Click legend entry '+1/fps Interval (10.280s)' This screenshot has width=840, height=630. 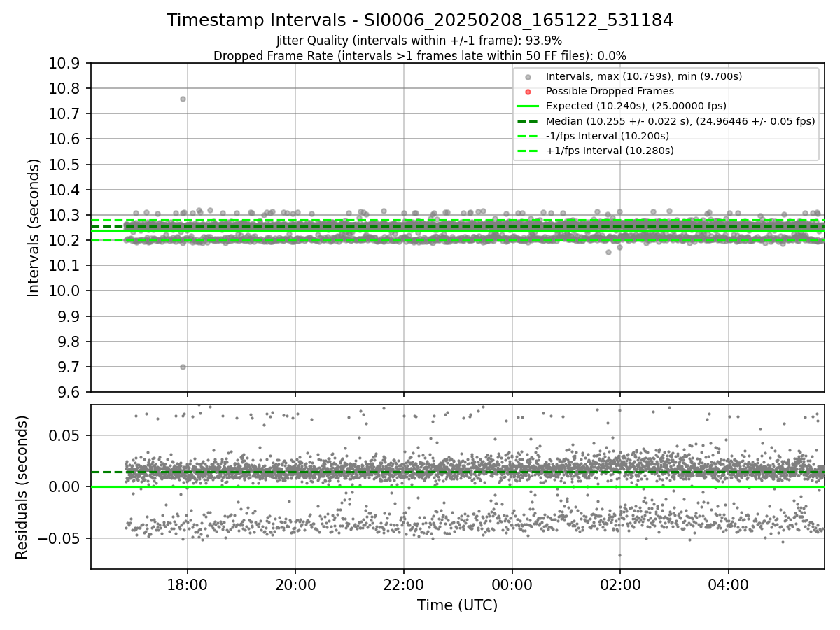pyautogui.click(x=608, y=150)
